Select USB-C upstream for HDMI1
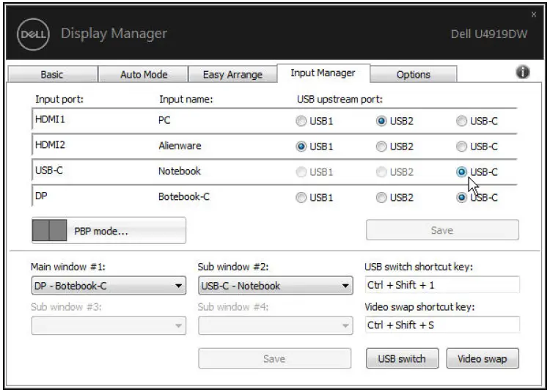Viewport: 550px width, 392px height. tap(461, 121)
